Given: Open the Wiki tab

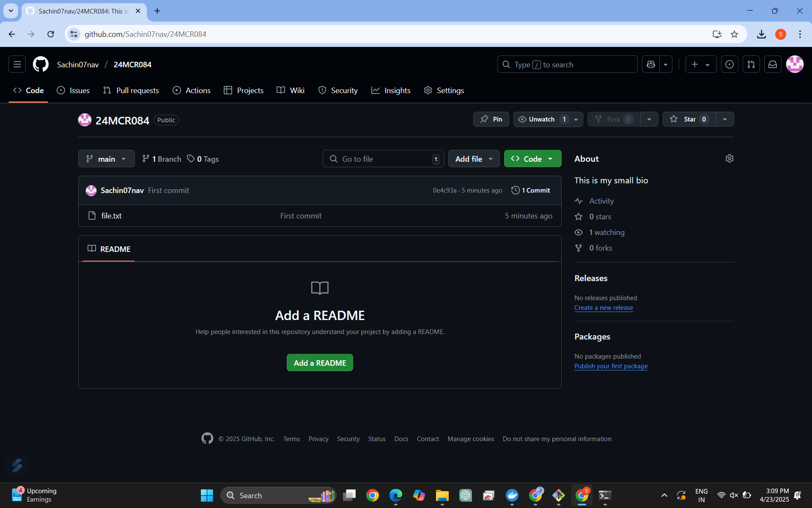Looking at the screenshot, I should [x=291, y=90].
